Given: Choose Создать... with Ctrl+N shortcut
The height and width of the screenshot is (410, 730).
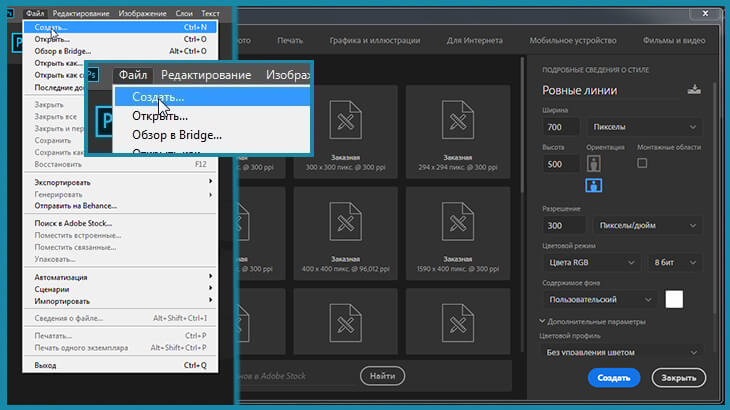Looking at the screenshot, I should coord(121,27).
